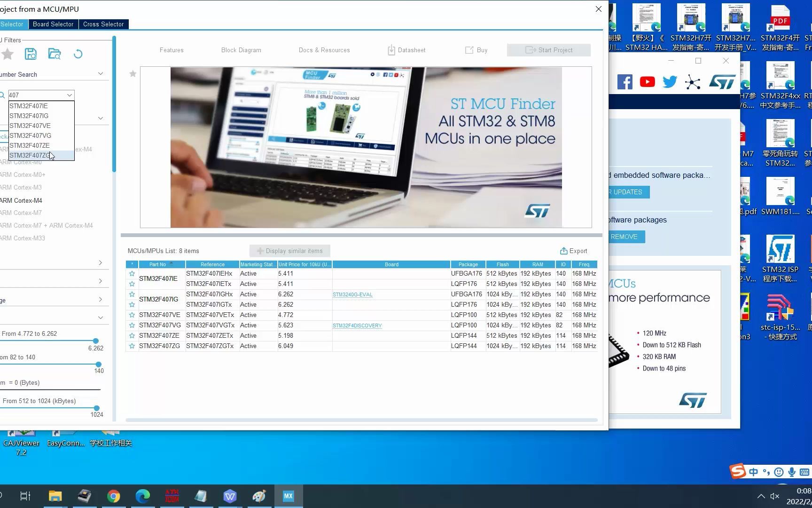The height and width of the screenshot is (508, 812).
Task: Star the STM32F407ZGTx row
Action: 132,346
